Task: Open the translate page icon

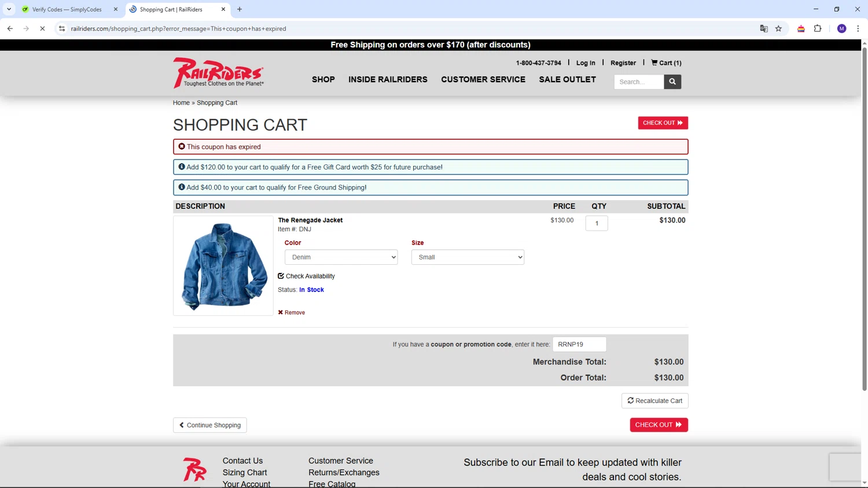Action: [764, 28]
